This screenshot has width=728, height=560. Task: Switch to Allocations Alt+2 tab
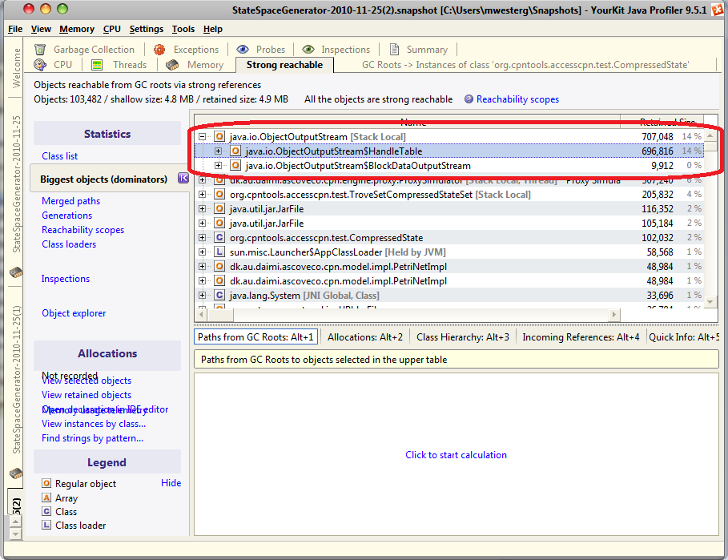coord(365,337)
